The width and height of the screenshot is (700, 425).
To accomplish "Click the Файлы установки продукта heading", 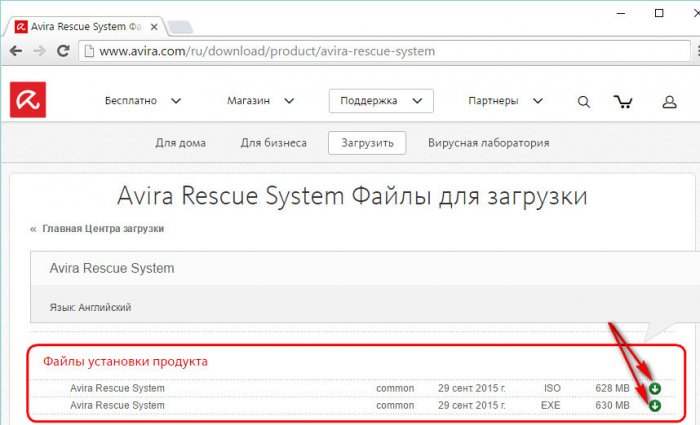I will tap(125, 362).
